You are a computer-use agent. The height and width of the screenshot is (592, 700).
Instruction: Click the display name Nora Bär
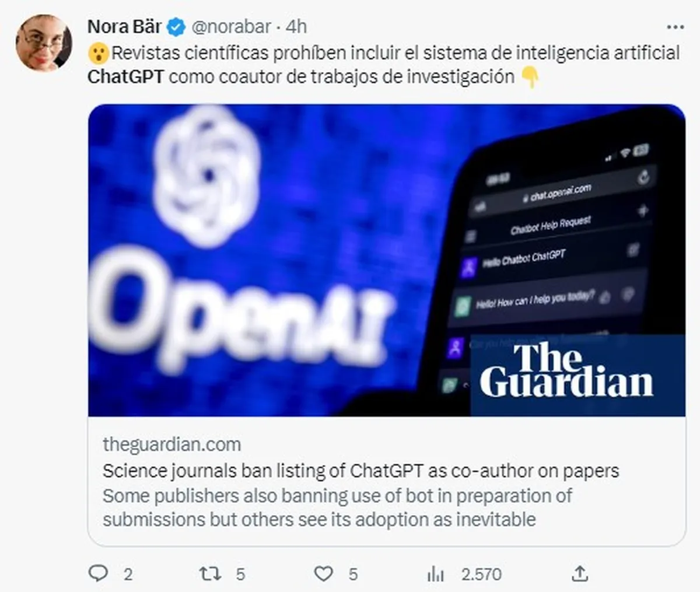point(124,26)
